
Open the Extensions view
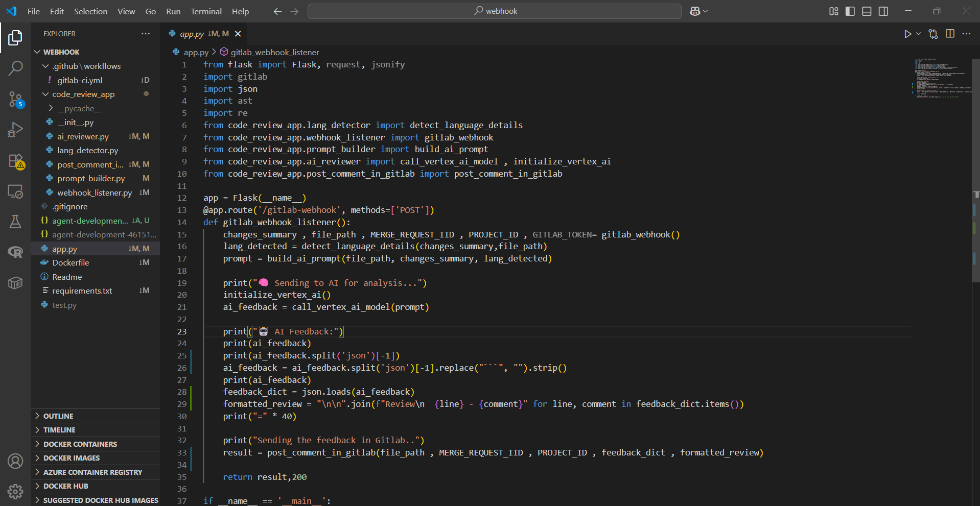pos(15,161)
